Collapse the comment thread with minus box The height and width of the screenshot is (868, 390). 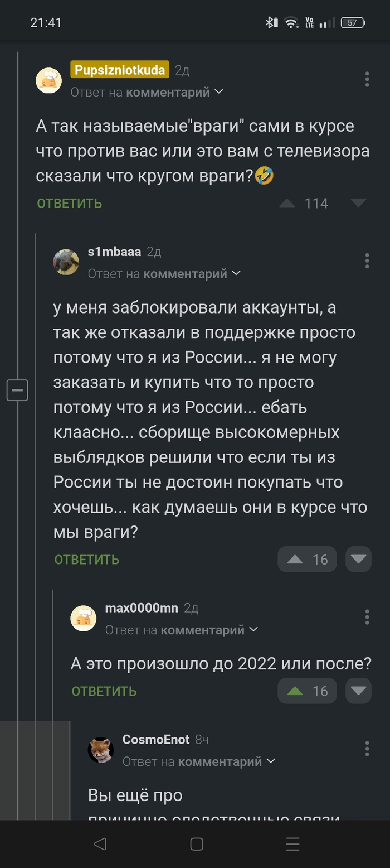tap(17, 390)
